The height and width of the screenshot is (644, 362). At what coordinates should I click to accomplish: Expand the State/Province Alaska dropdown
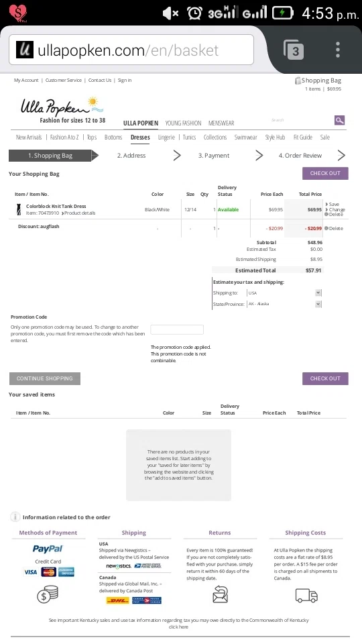284,304
